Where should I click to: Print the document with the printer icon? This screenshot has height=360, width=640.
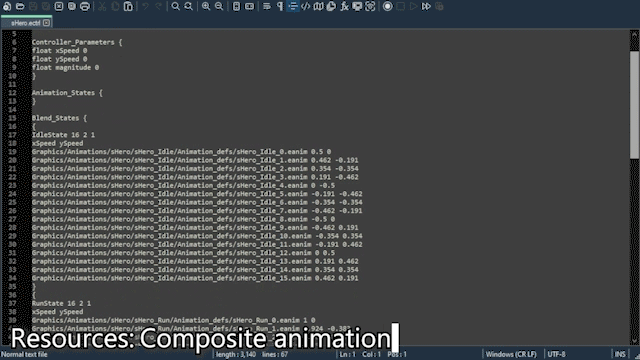pos(85,6)
